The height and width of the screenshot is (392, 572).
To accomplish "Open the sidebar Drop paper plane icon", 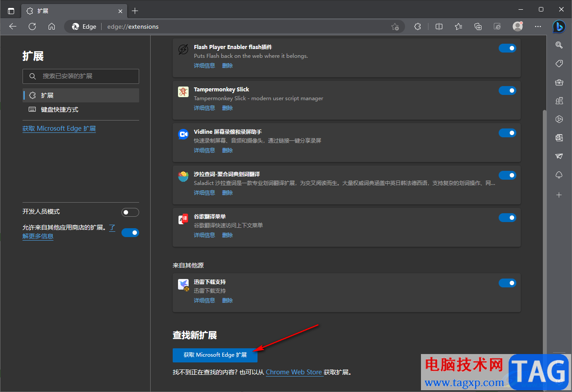I will pos(559,156).
